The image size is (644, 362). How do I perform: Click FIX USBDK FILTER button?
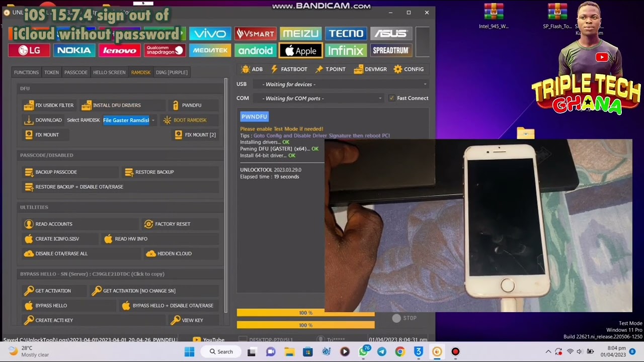tap(49, 105)
